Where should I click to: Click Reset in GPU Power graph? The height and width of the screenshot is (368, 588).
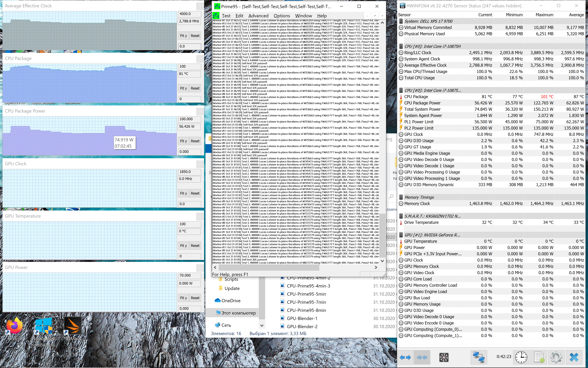[195, 298]
